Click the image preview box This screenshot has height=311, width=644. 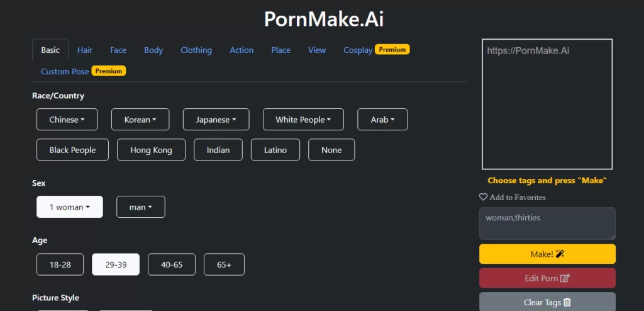(547, 104)
